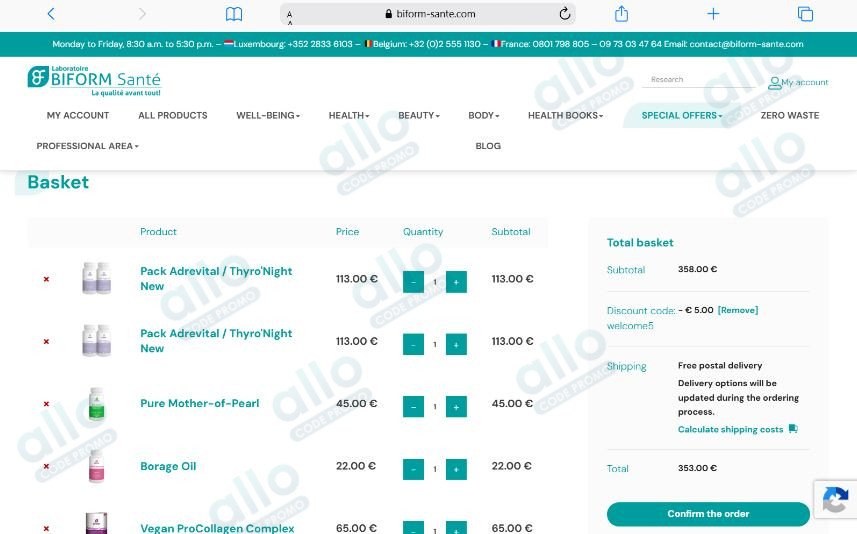Open second Pack Adrevital / Thyro'Night New link
The height and width of the screenshot is (534, 857).
click(x=216, y=341)
